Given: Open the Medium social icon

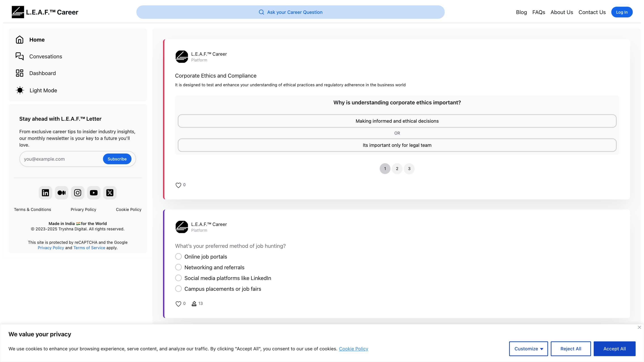Looking at the screenshot, I should 61,193.
